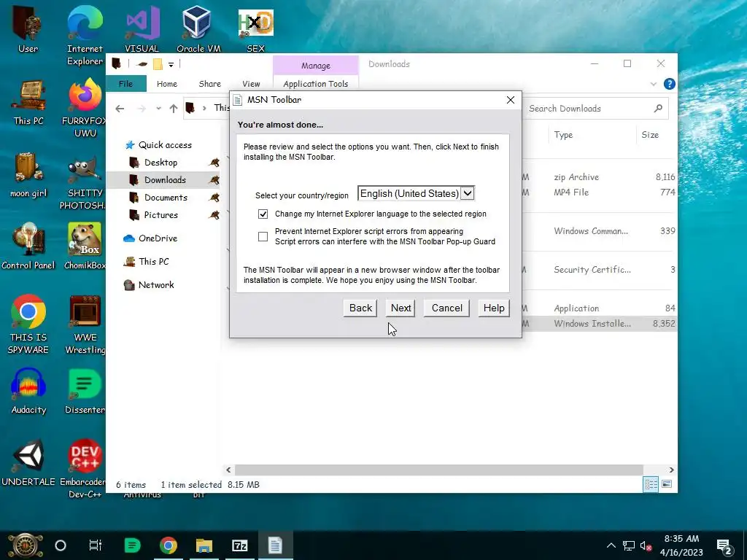
Task: Open GIMP shortcut labeled SHITTY PHOTOSH
Action: coord(85,183)
